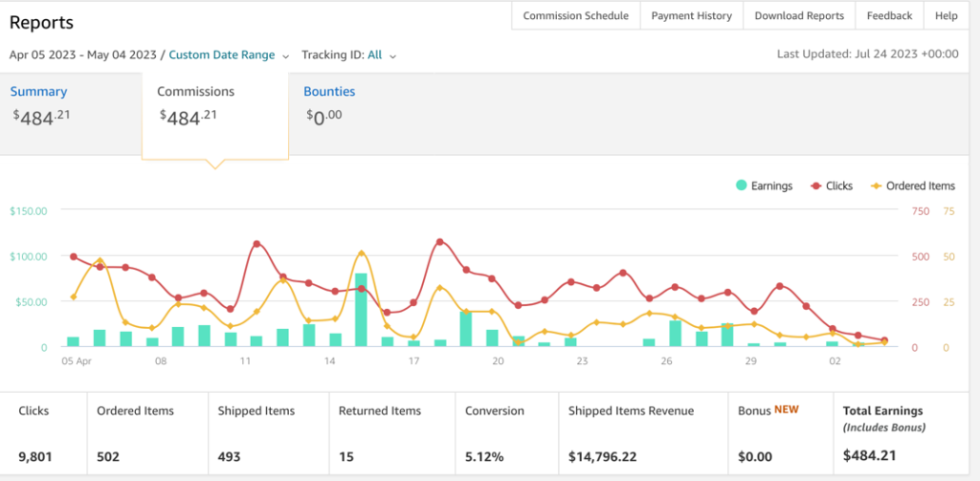Image resolution: width=980 pixels, height=481 pixels.
Task: Open the Commission Schedule page
Action: click(x=576, y=15)
